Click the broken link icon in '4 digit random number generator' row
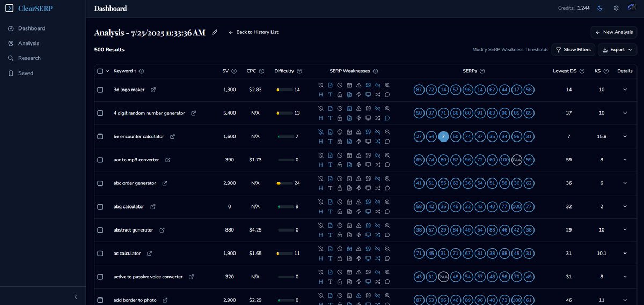Viewport: 644px width, 305px height. click(377, 108)
